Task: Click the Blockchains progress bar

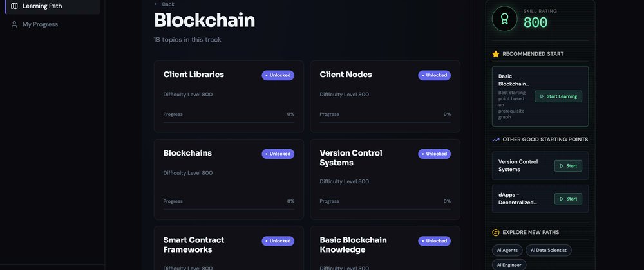Action: [229, 209]
